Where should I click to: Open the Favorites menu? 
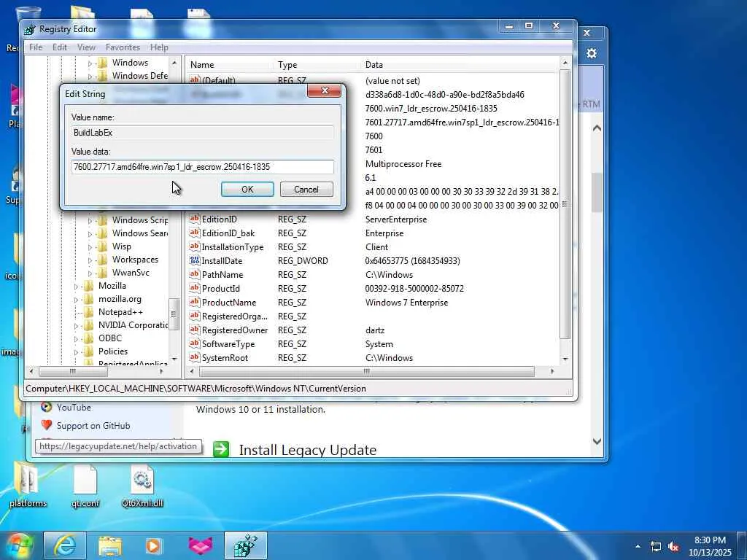point(123,47)
